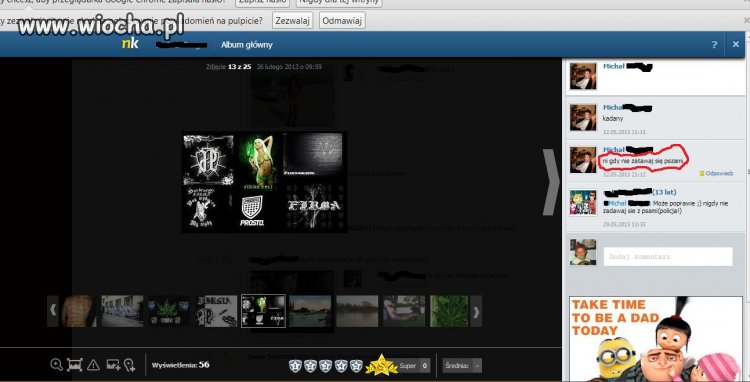Click the Take Time To Be A Dad ad
The height and width of the screenshot is (382, 750).
coord(655,338)
